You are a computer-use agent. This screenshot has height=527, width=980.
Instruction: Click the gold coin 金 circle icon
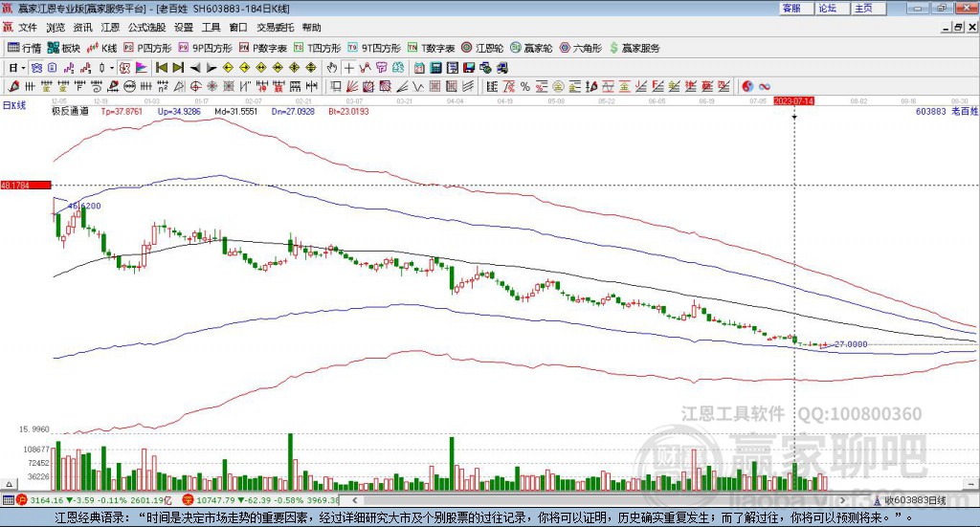[558, 86]
